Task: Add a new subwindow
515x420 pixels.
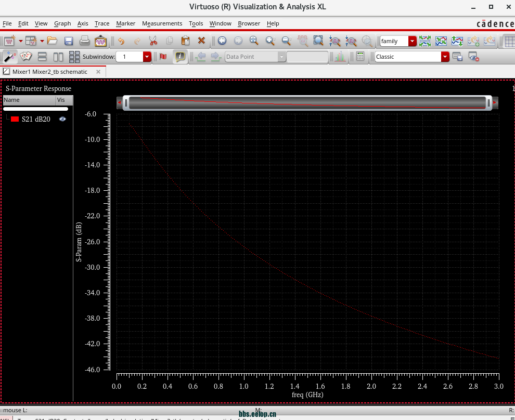Action: pos(31,41)
